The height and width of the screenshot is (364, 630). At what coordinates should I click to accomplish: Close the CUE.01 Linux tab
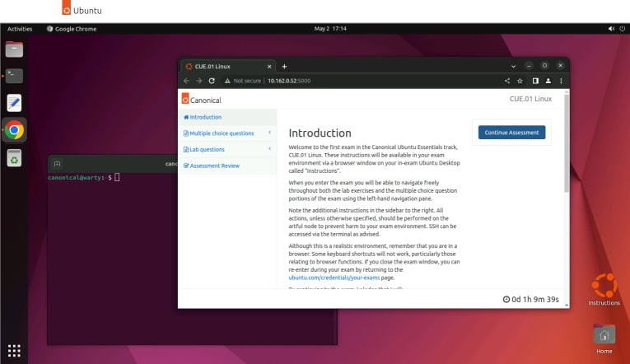tap(269, 66)
